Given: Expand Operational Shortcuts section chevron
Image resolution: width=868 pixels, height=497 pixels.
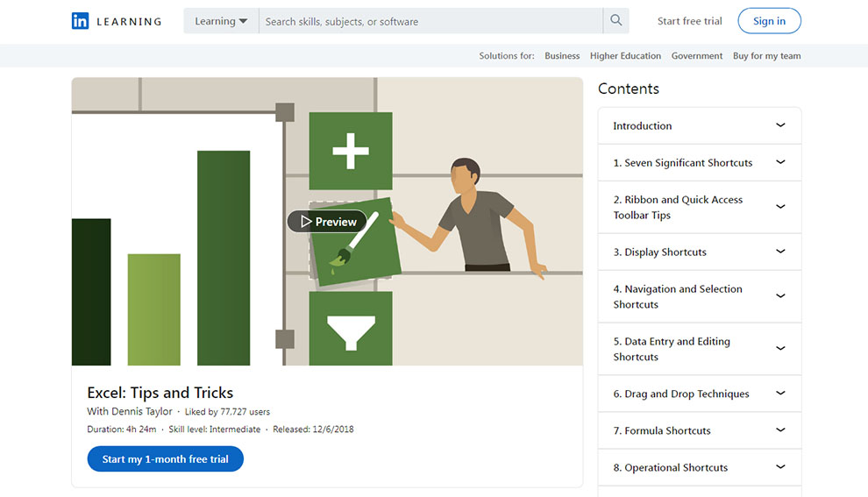Looking at the screenshot, I should point(780,466).
